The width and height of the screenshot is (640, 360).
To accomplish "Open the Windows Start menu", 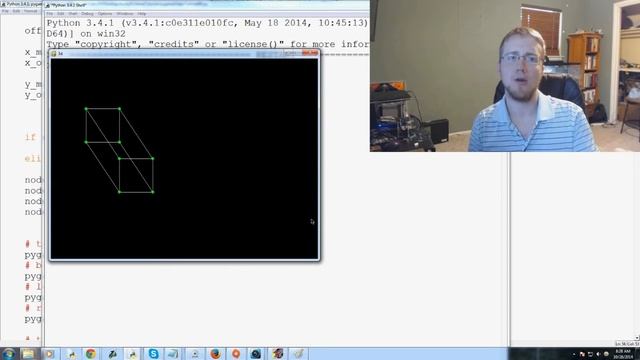I will coord(9,353).
